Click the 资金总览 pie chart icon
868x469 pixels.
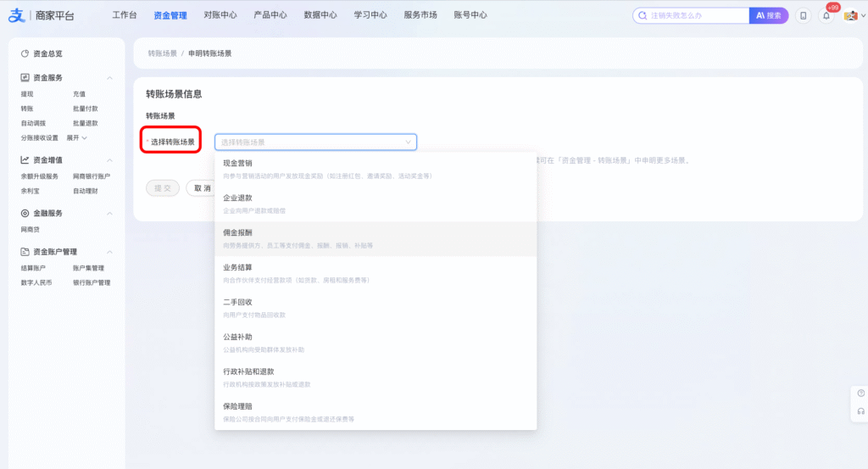click(x=25, y=53)
